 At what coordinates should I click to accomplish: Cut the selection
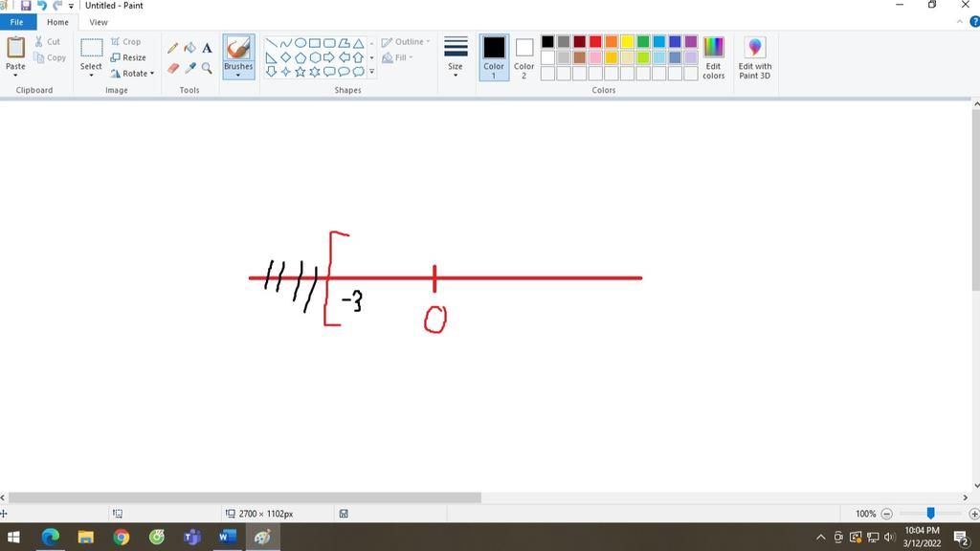click(48, 41)
